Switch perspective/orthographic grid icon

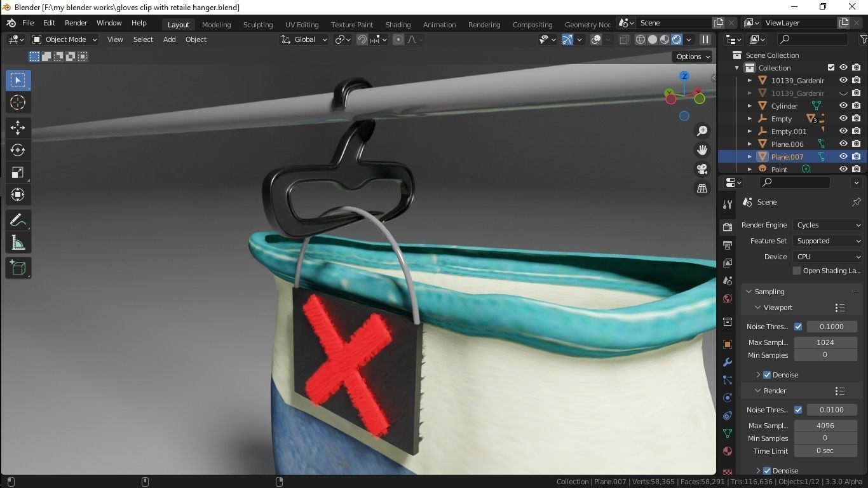coord(702,188)
